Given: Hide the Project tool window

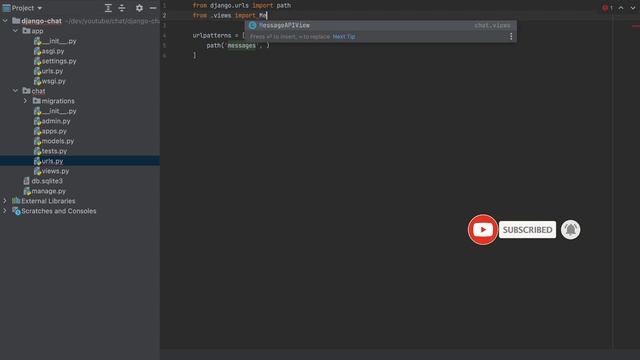Looking at the screenshot, I should click(x=153, y=8).
